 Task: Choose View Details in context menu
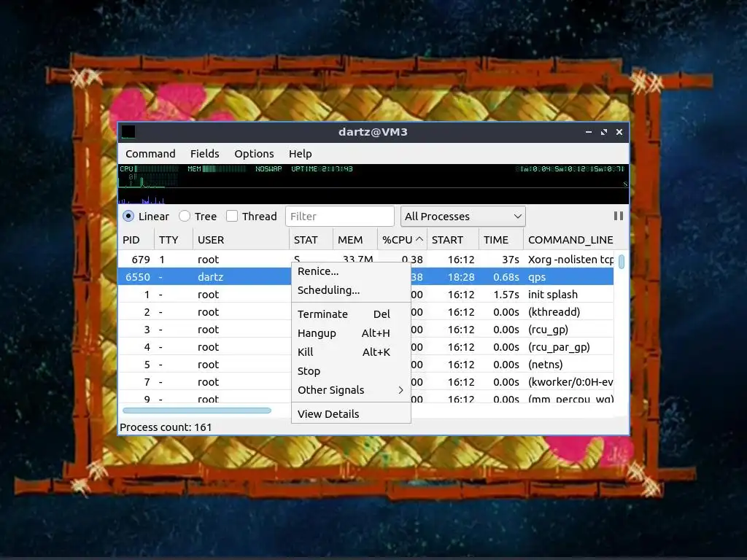(x=351, y=414)
